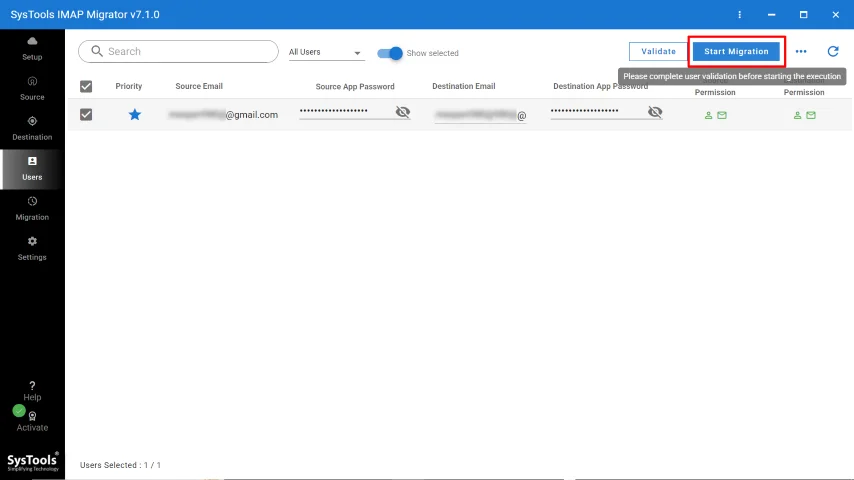Click the magnifier search icon
This screenshot has width=854, height=480.
[x=96, y=51]
